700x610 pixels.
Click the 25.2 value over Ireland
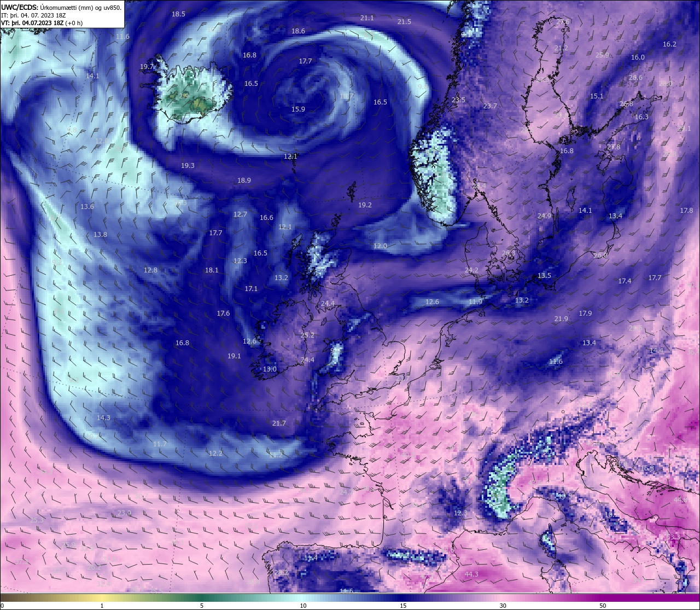(x=307, y=335)
